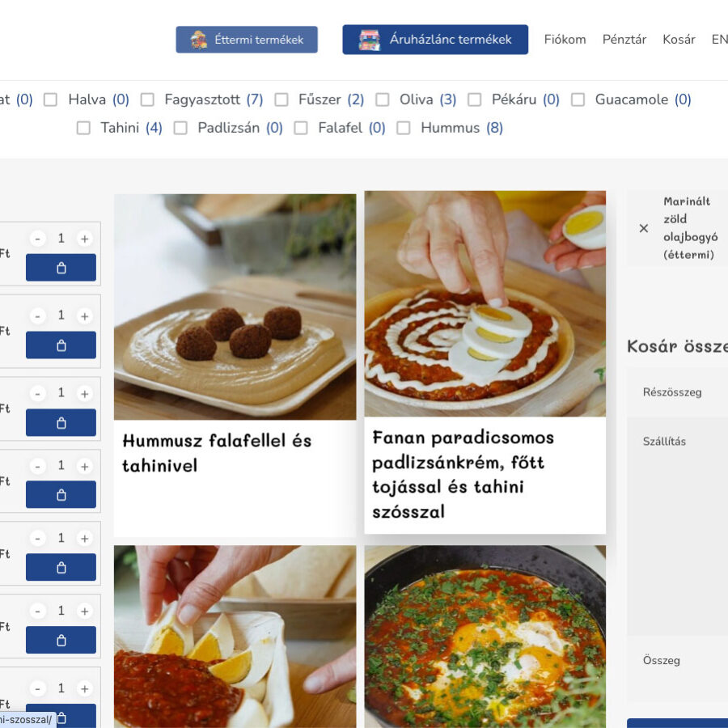Toggle the Hummus filter checkbox

404,128
